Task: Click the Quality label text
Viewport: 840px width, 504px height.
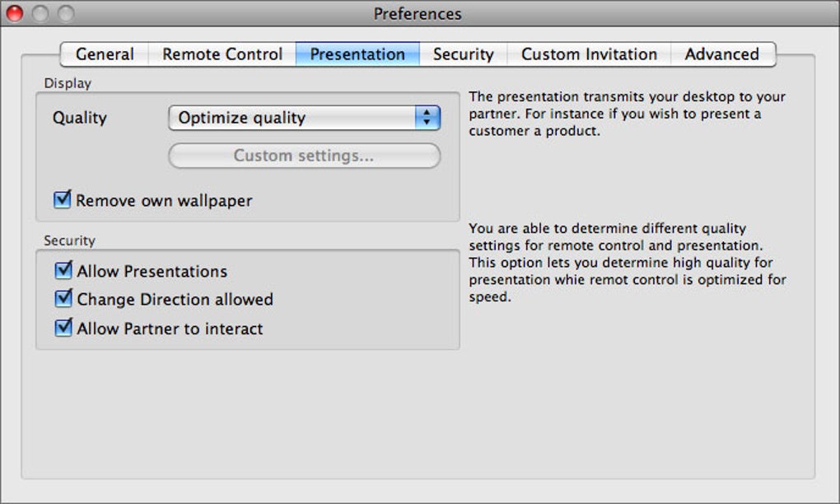Action: coord(80,118)
